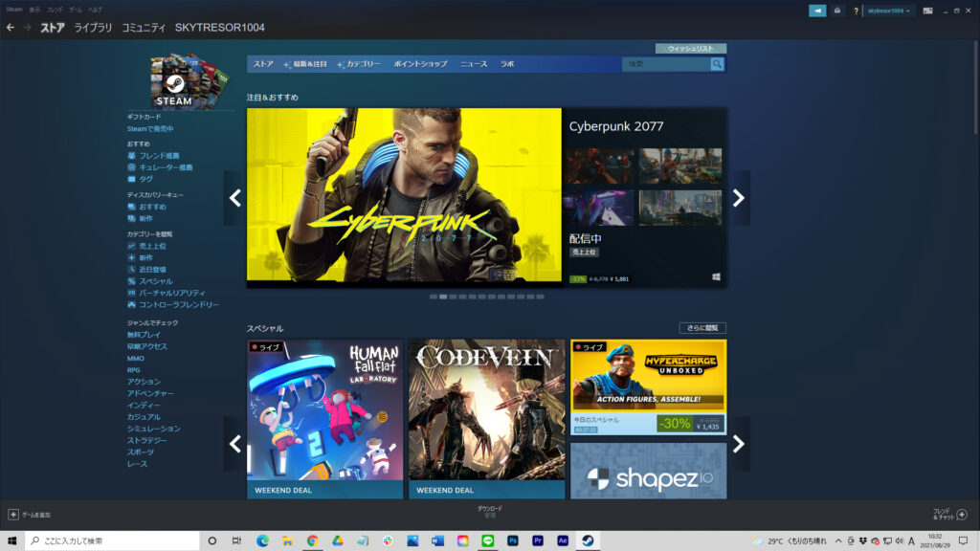Open the Code Vein weekend deal
980x551 pixels.
pos(486,419)
